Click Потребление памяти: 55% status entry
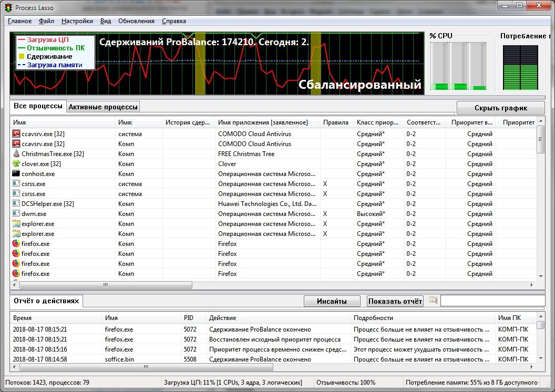 (x=471, y=382)
